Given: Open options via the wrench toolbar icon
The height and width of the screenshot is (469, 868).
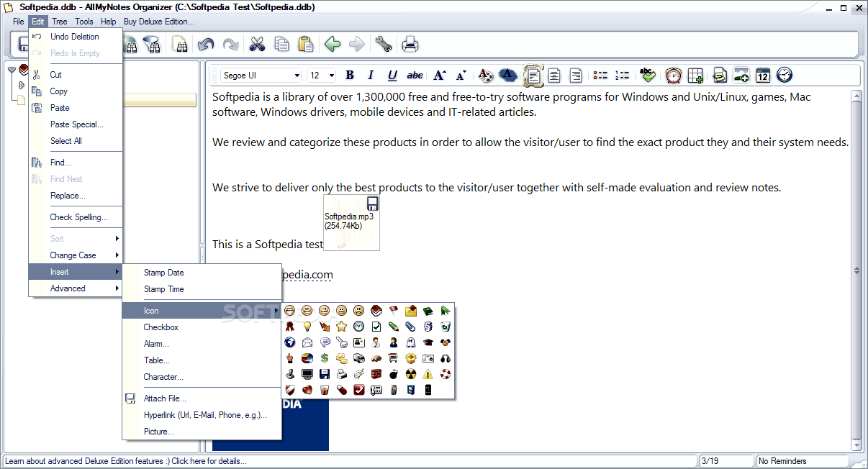Looking at the screenshot, I should point(383,45).
